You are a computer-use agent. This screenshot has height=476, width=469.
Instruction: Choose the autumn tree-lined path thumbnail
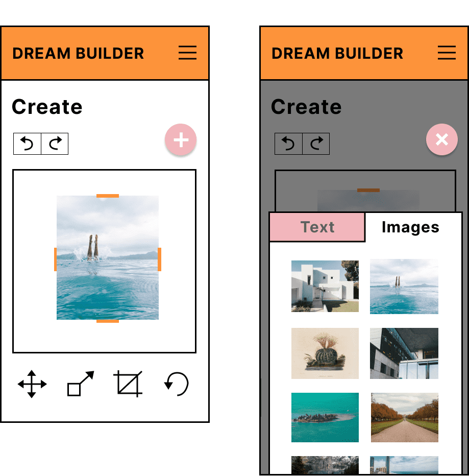click(x=404, y=417)
